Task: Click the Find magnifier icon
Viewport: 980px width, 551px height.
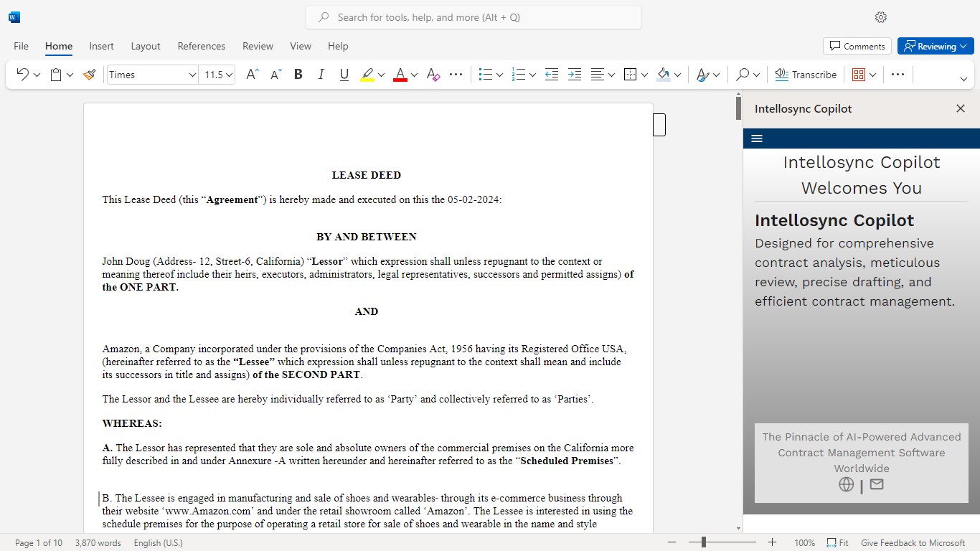Action: (743, 75)
